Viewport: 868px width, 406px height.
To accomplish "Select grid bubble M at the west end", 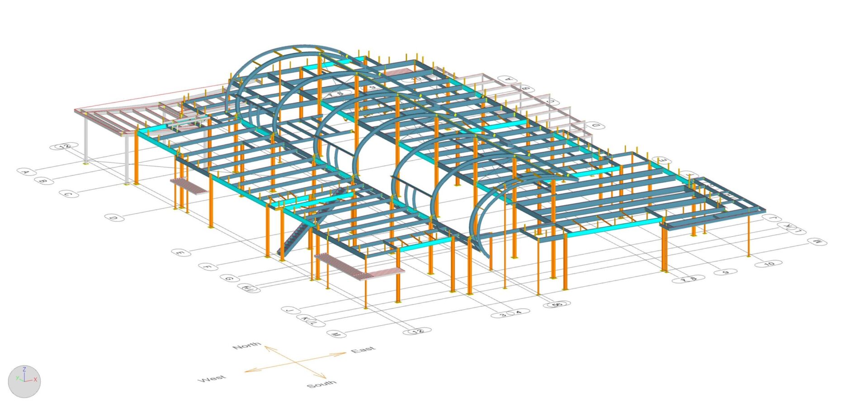I will pos(336,335).
